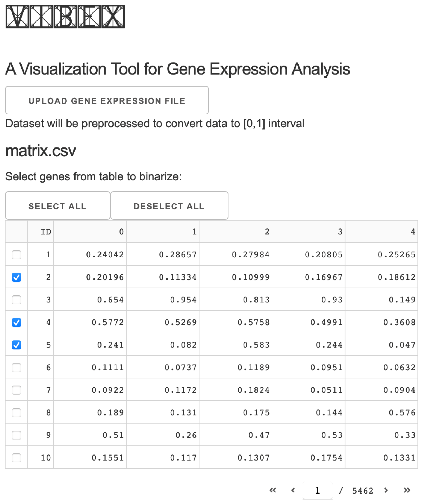The image size is (424, 504).
Task: Tick the checkbox for gene ID 6
Action: (x=17, y=367)
